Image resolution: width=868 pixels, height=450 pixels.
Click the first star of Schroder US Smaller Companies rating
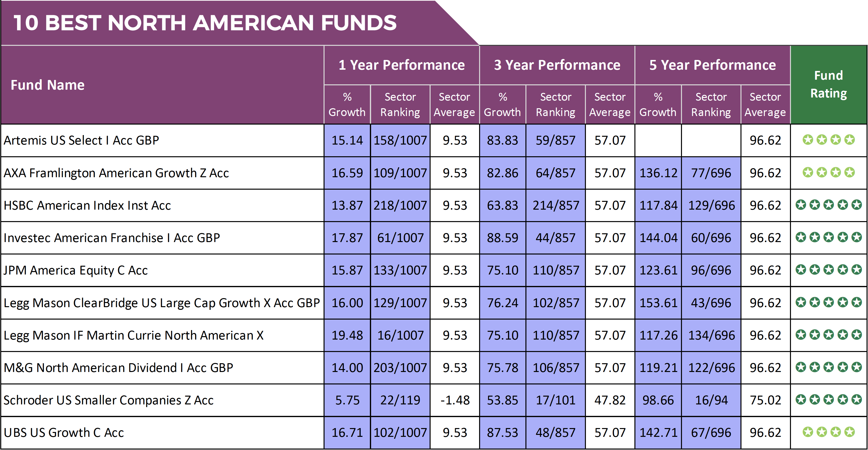click(x=801, y=400)
